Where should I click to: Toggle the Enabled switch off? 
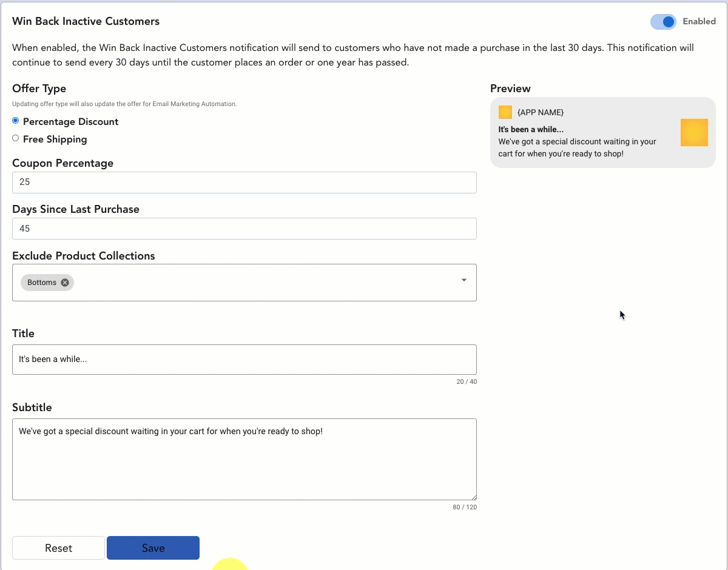click(663, 22)
